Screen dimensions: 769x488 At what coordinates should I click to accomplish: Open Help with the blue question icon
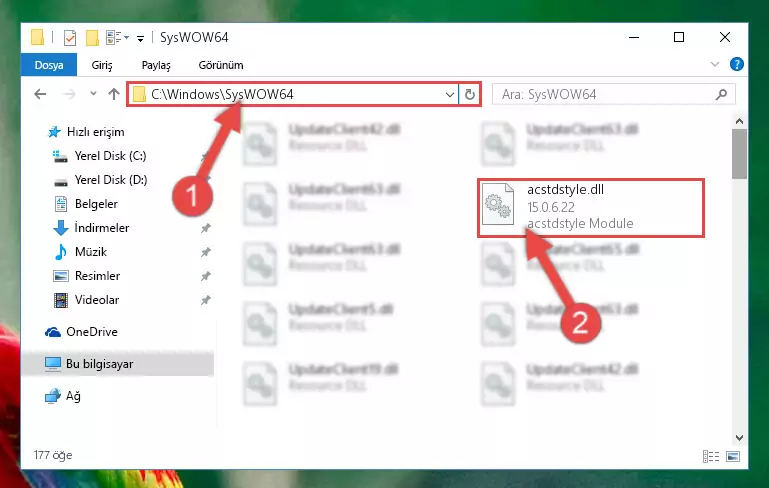pyautogui.click(x=737, y=64)
